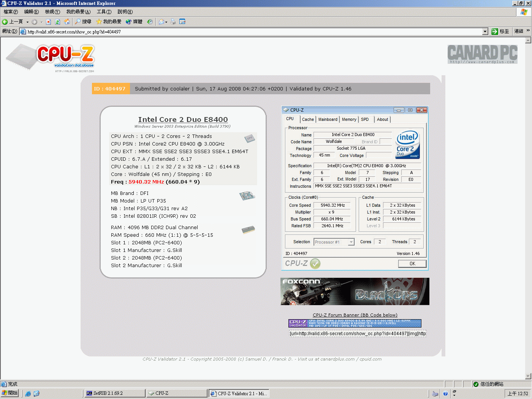Image resolution: width=532 pixels, height=399 pixels.
Task: Click OK in the CPU-Z window
Action: pyautogui.click(x=412, y=263)
